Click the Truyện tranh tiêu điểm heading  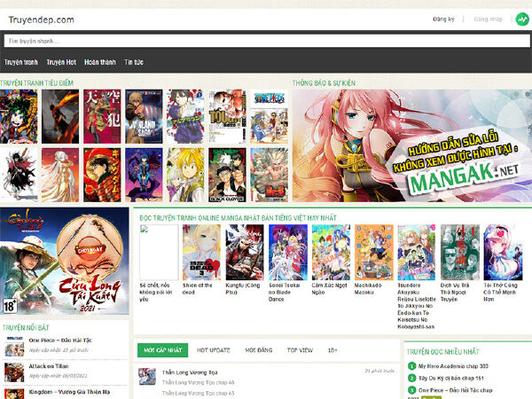coord(36,82)
